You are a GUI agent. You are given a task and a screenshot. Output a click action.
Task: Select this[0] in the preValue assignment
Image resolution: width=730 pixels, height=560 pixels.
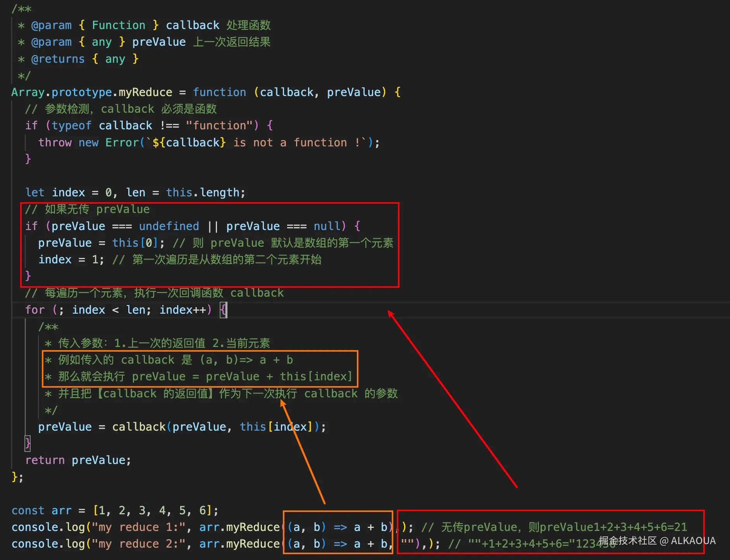tap(135, 243)
